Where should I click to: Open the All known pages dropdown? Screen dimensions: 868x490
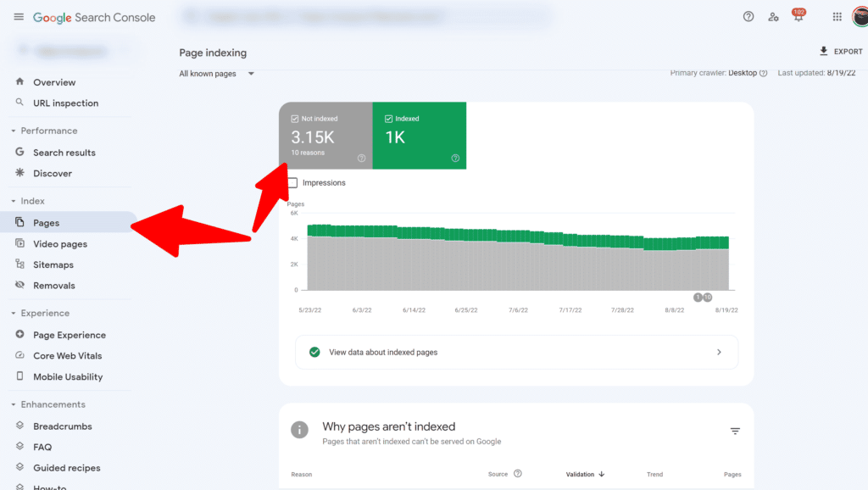216,74
